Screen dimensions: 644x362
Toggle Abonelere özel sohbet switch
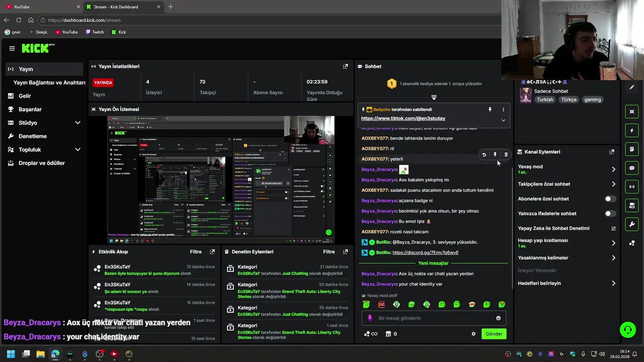(610, 199)
